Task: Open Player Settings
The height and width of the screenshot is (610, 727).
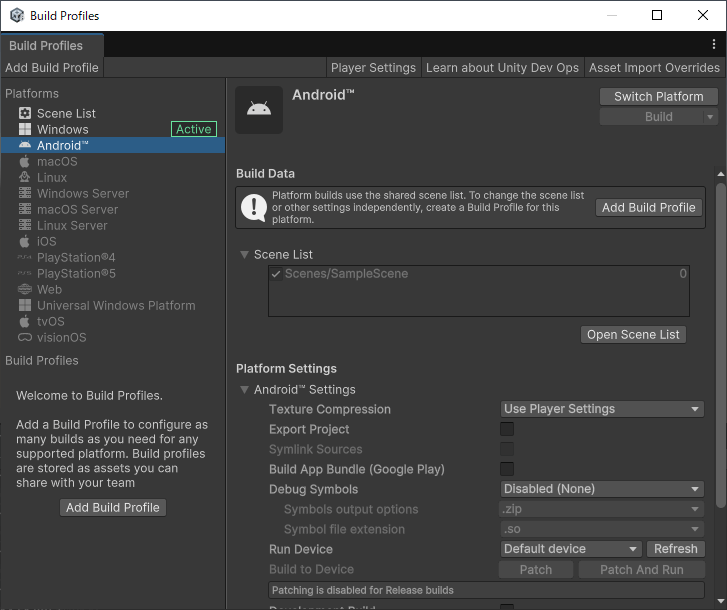Action: click(373, 68)
